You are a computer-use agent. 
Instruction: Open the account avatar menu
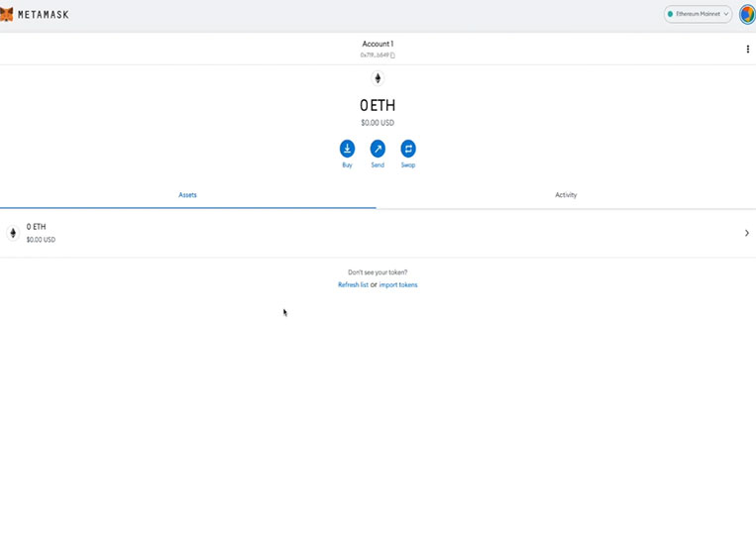(747, 15)
